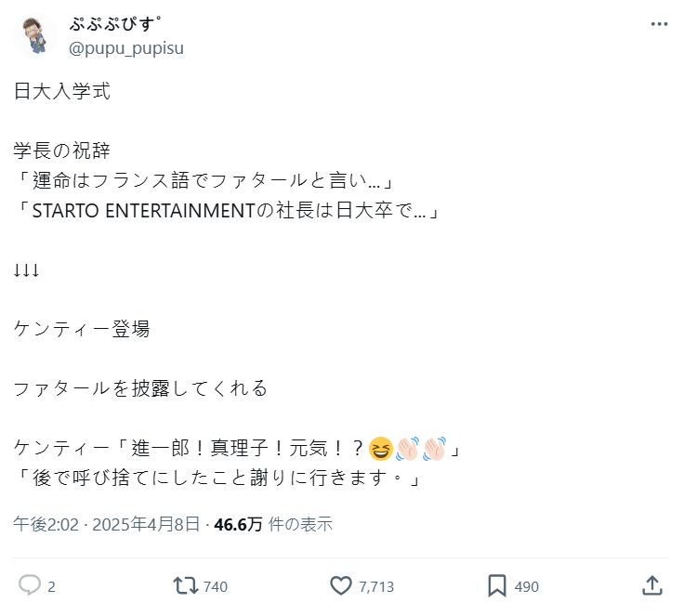
Task: Open the three-dot more options menu
Action: coord(659,24)
